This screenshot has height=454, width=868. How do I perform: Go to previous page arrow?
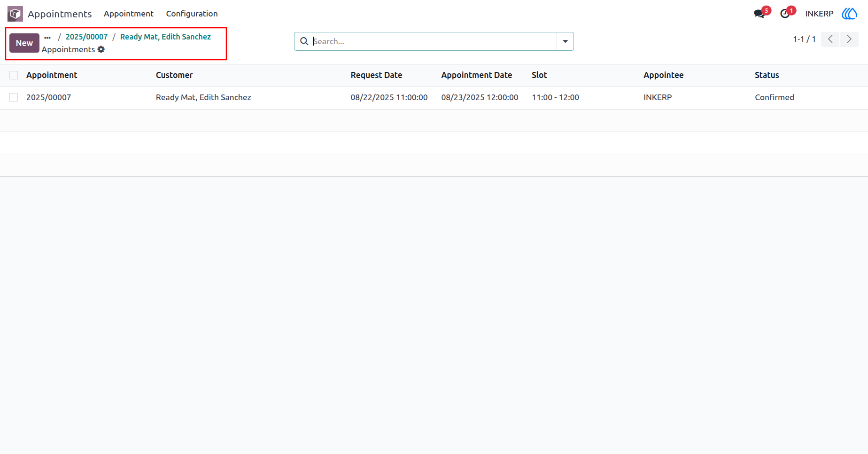coord(830,39)
